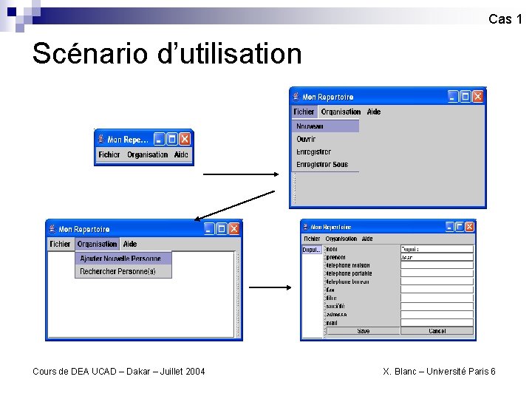Close the contact form window
The height and width of the screenshot is (399, 532).
[x=469, y=227]
